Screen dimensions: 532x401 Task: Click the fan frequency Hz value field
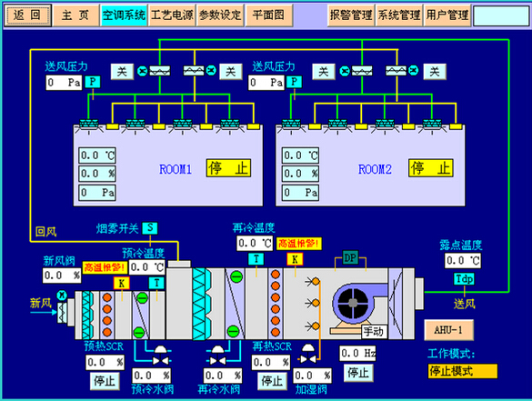[357, 354]
